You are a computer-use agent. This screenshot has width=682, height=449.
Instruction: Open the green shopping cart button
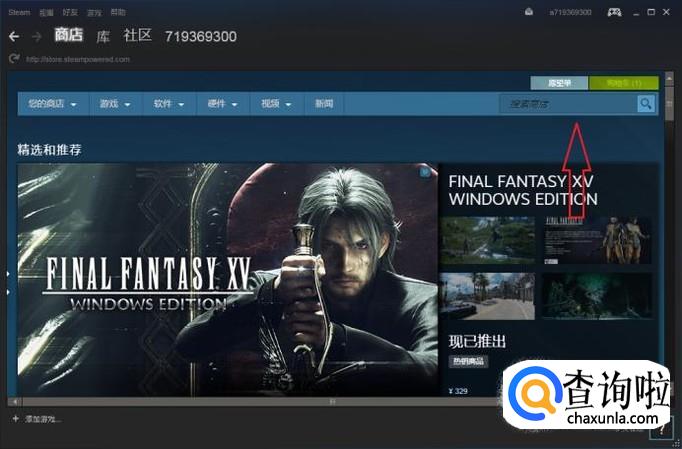coord(624,83)
